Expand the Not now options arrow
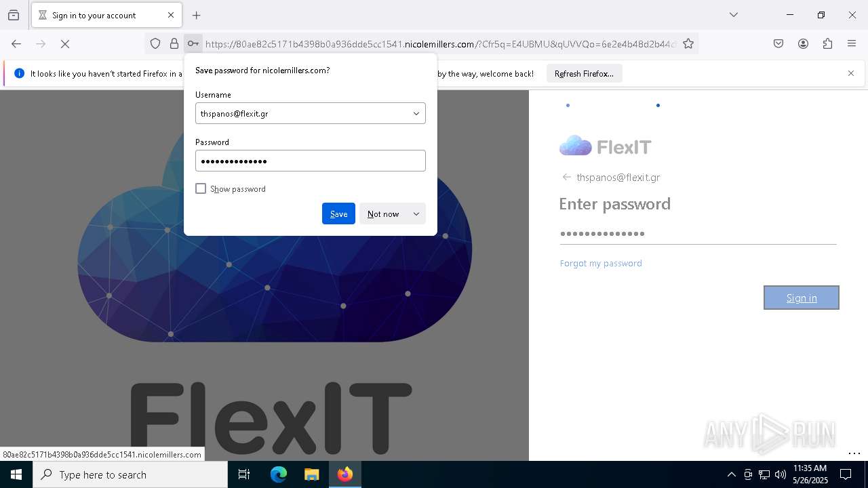The height and width of the screenshot is (488, 868). [416, 213]
